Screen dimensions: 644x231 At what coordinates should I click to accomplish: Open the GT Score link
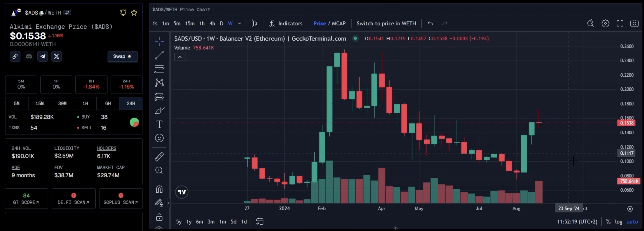[26, 199]
